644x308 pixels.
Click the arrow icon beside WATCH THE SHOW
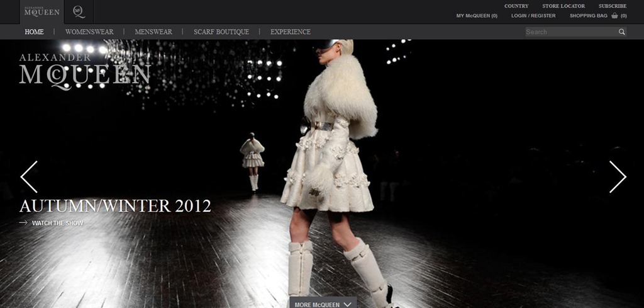pyautogui.click(x=23, y=223)
